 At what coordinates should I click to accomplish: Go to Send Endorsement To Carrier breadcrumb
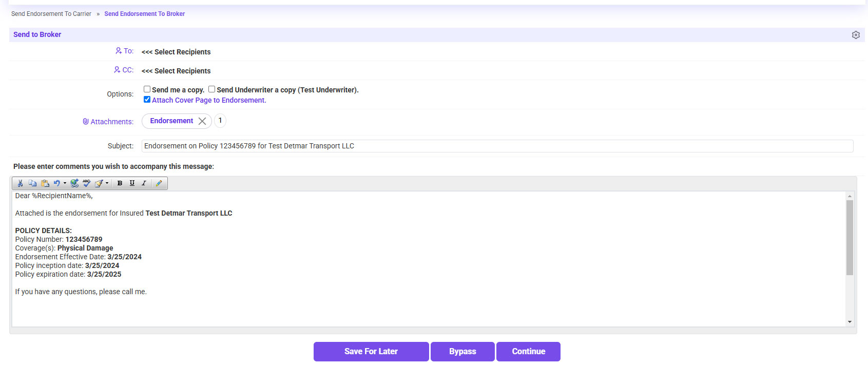click(51, 14)
